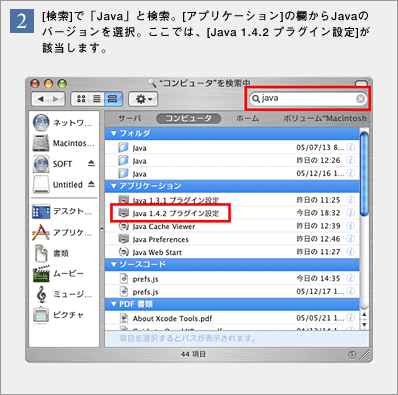This screenshot has height=395, width=398.
Task: Switch to icon view
Action: click(81, 99)
